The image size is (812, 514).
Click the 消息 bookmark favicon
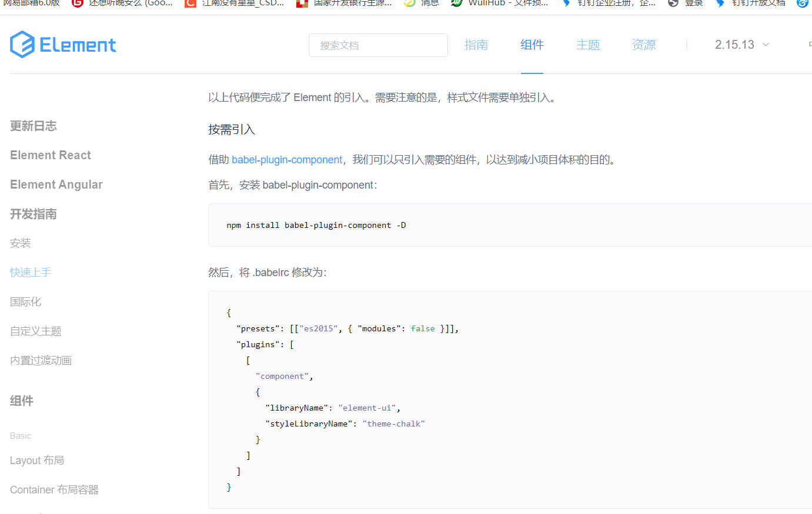tap(410, 4)
